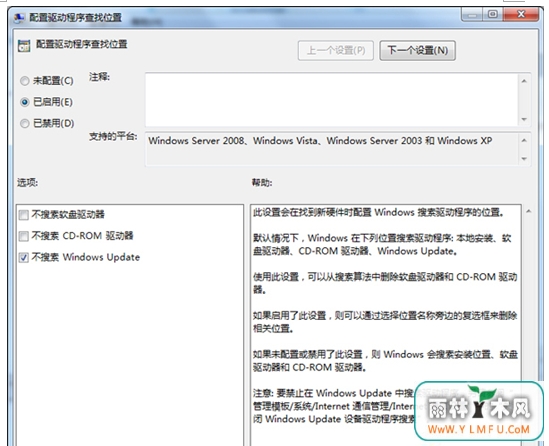The width and height of the screenshot is (549, 446).
Task: Click 上一个设置(P) button
Action: point(336,51)
